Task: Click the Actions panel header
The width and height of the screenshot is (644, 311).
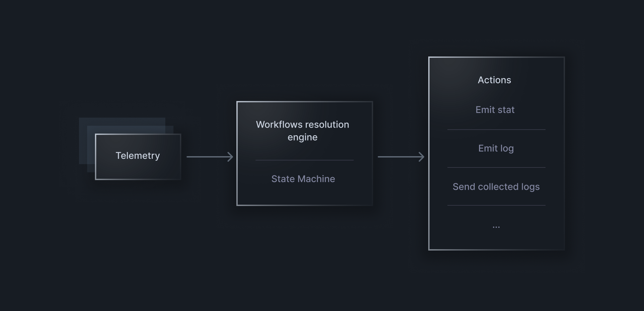Action: click(x=494, y=80)
